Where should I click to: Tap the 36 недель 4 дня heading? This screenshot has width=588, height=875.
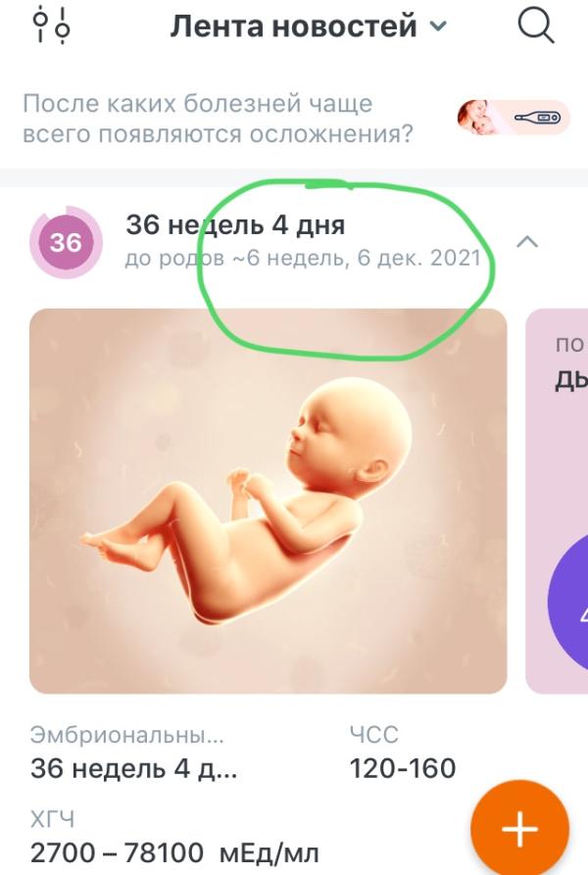tap(235, 225)
